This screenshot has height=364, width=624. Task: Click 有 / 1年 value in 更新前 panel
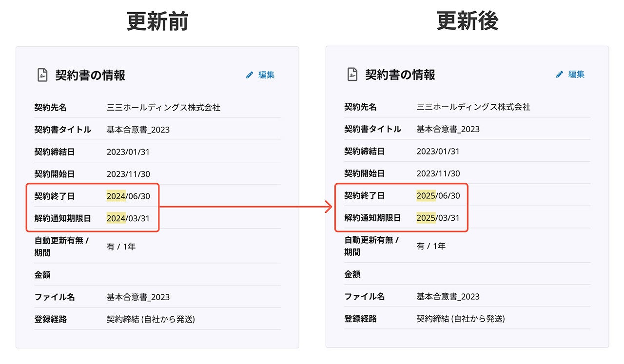coord(121,247)
